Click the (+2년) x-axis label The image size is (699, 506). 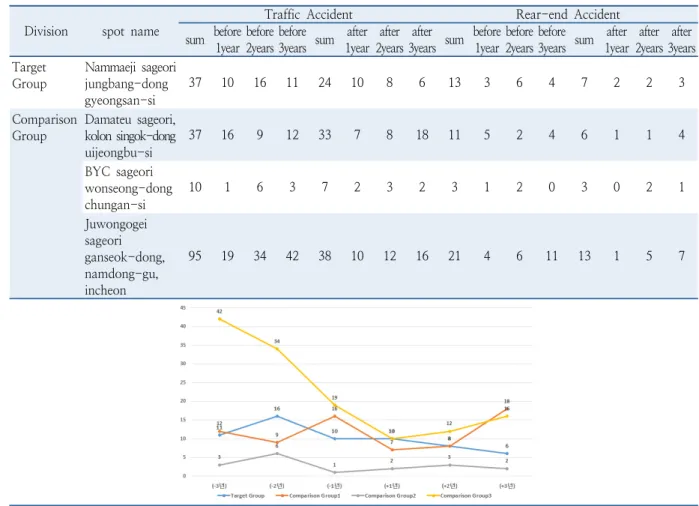tap(449, 485)
